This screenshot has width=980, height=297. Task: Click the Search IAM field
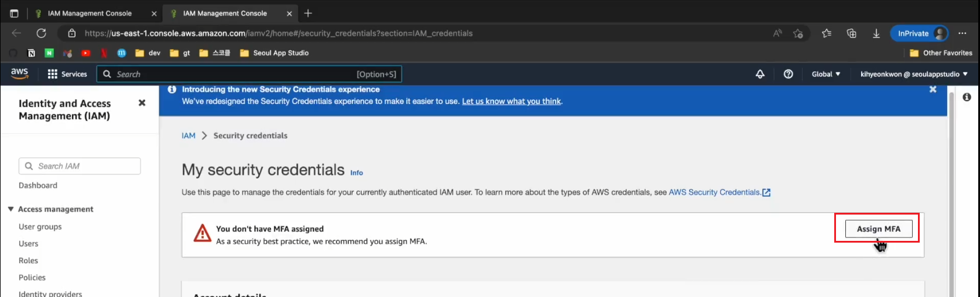[x=80, y=166]
